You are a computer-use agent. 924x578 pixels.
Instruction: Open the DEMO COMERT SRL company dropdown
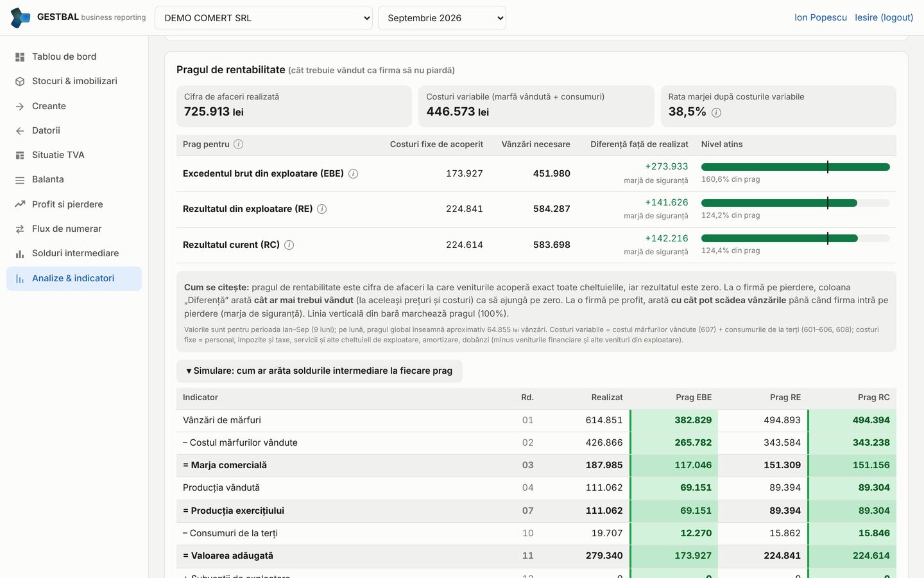tap(264, 18)
